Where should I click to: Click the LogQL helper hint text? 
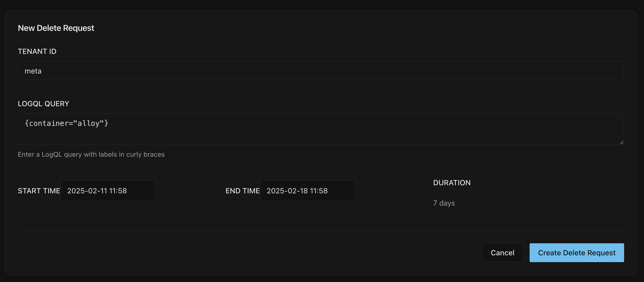click(91, 154)
